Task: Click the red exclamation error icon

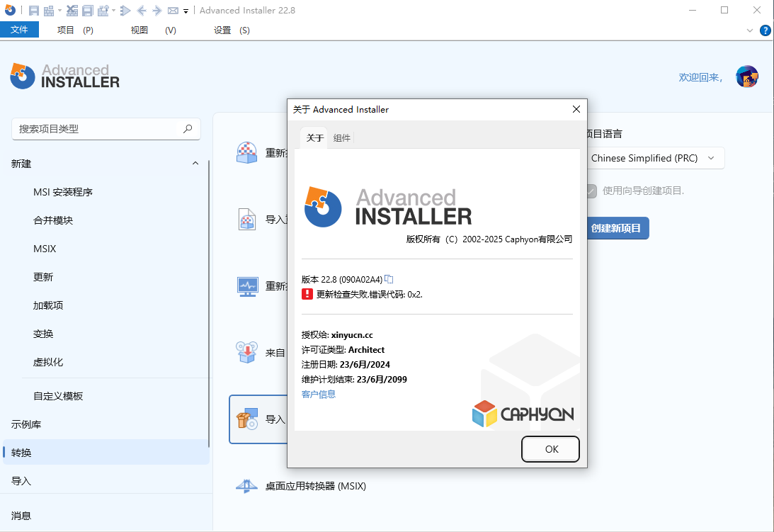Action: [307, 295]
